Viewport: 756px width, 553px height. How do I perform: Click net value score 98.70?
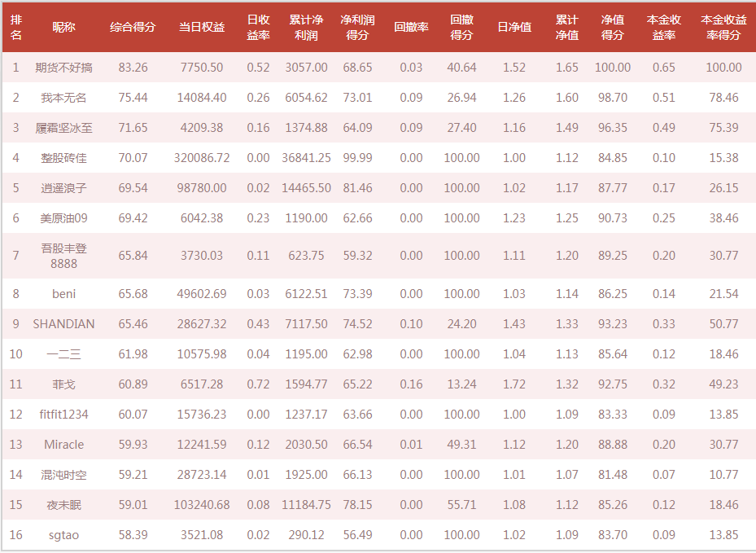tap(612, 98)
